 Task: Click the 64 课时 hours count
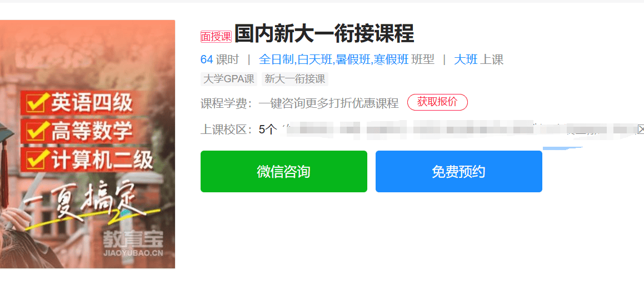click(x=219, y=59)
